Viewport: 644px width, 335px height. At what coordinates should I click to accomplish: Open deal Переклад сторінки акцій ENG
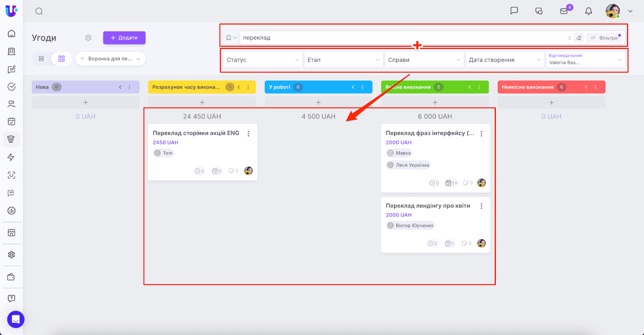(196, 133)
